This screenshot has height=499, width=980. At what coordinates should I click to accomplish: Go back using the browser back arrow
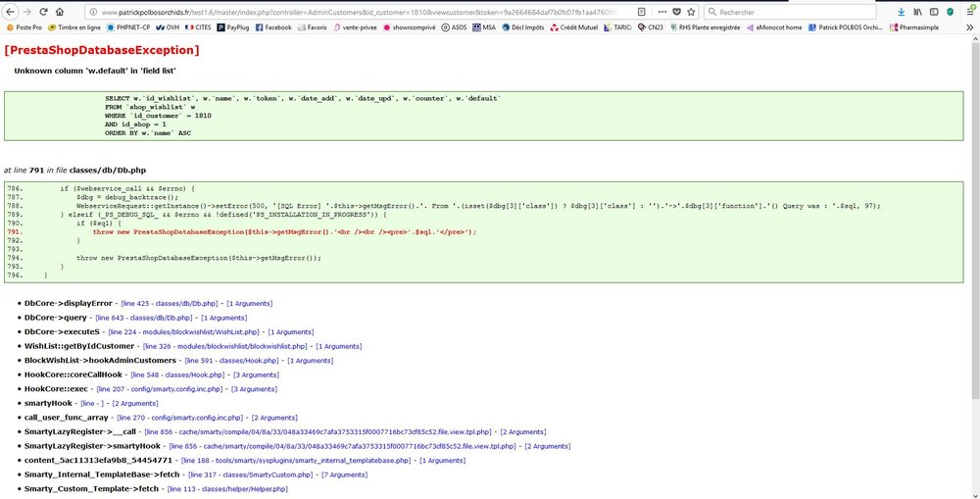point(11,11)
